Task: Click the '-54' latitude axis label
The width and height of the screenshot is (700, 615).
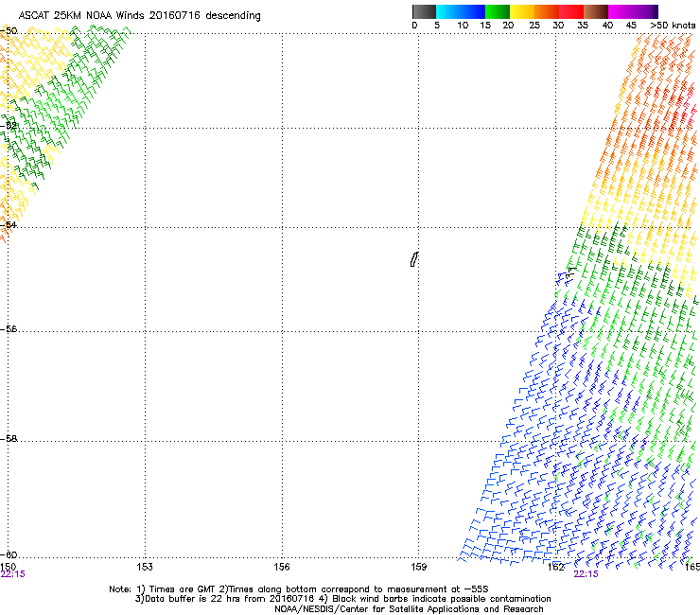Action: [x=9, y=224]
